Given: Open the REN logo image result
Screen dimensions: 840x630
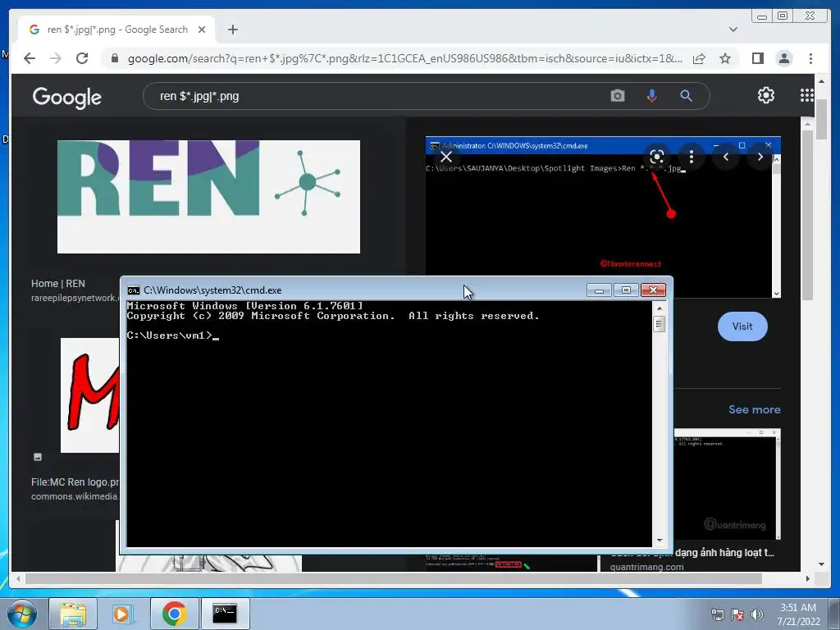Looking at the screenshot, I should pyautogui.click(x=208, y=197).
